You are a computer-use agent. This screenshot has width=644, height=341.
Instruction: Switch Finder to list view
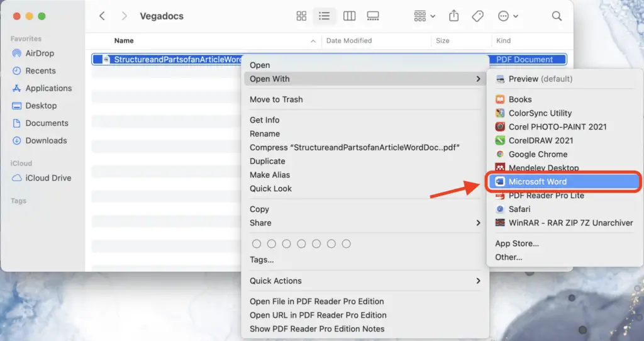pyautogui.click(x=325, y=16)
